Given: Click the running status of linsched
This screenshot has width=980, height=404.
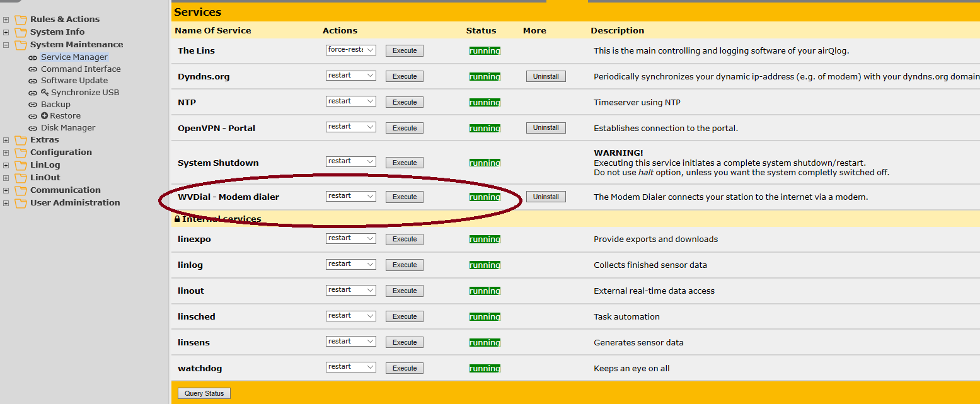Looking at the screenshot, I should (x=485, y=316).
